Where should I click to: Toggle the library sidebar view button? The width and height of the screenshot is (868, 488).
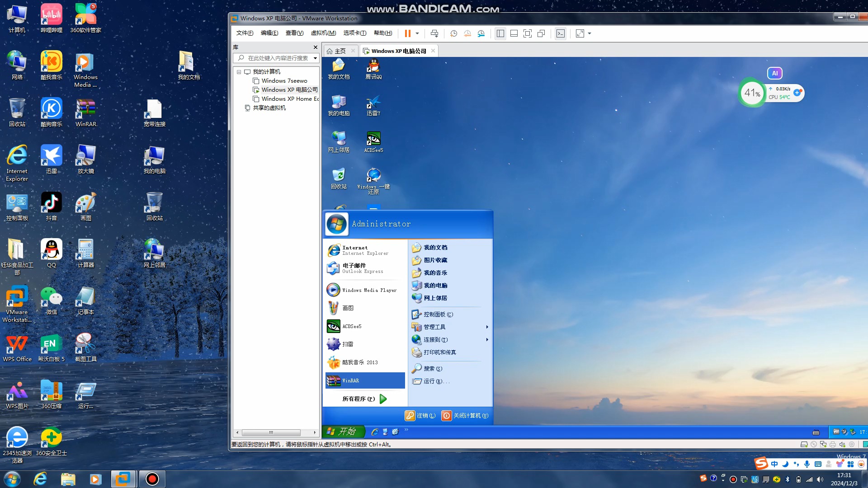pos(500,33)
